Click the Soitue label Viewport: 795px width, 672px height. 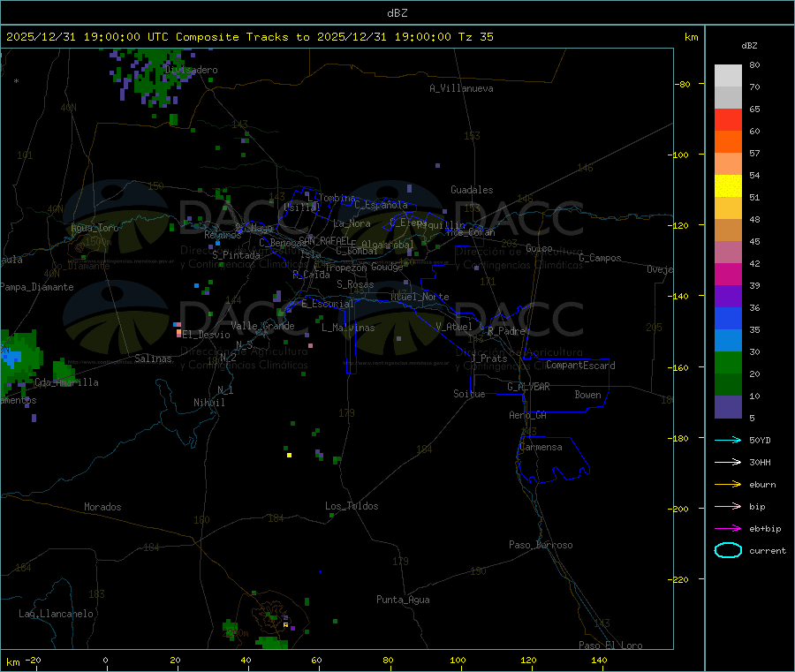[x=469, y=394]
